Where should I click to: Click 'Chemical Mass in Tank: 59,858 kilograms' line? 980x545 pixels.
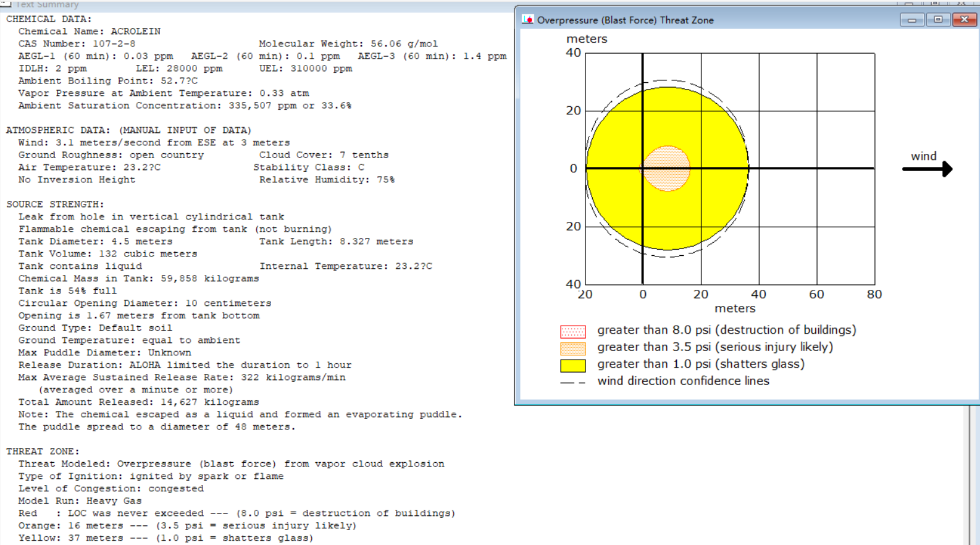(138, 278)
